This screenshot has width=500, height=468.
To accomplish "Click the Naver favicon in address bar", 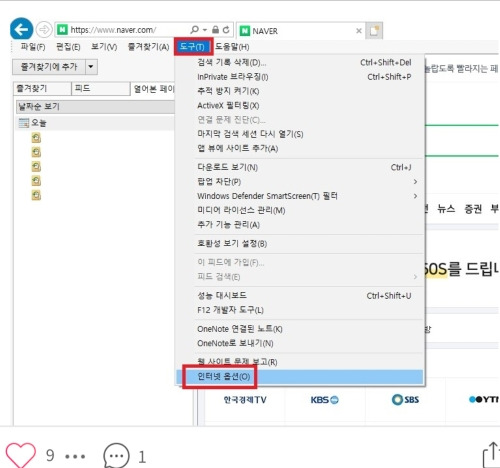I will (x=62, y=30).
